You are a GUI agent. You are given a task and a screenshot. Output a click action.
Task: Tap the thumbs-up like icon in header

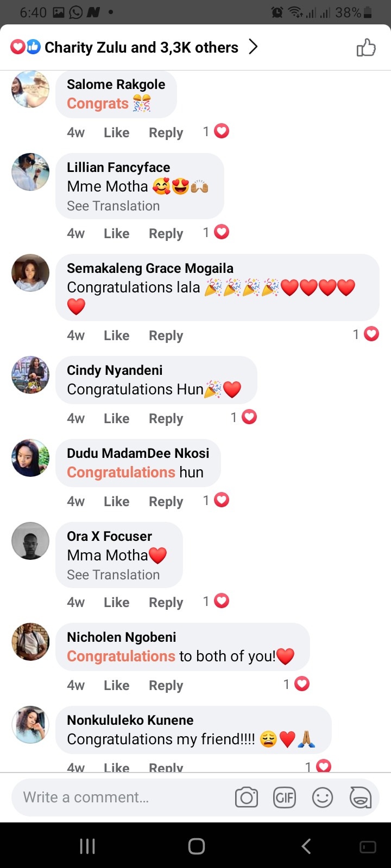[366, 48]
